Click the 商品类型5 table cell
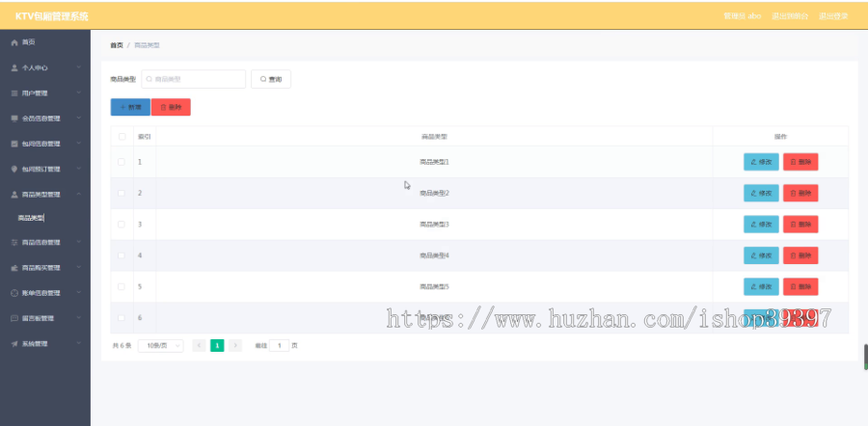Viewport: 868px width, 426px height. [435, 286]
